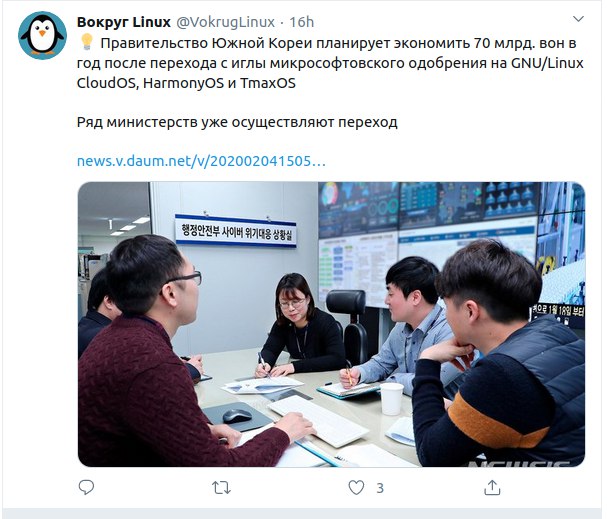The image size is (607, 519).
Task: Click the NEWSIS watermark on the photo
Action: (x=519, y=463)
